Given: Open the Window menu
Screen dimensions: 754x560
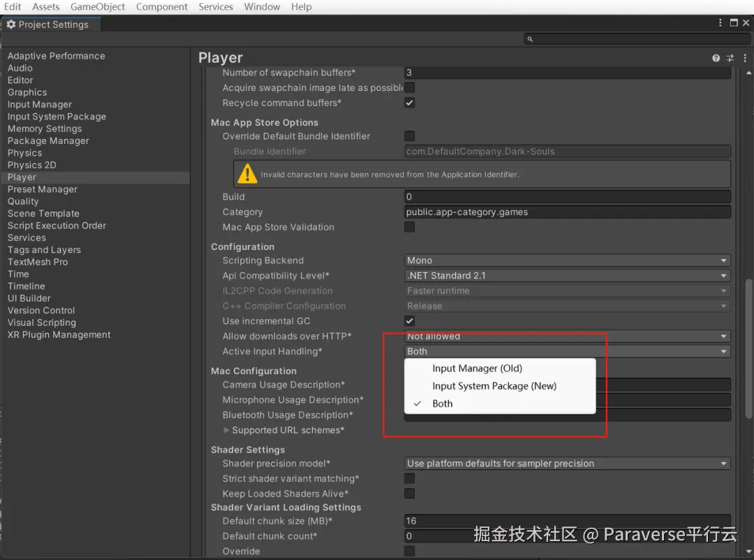Looking at the screenshot, I should pos(262,7).
